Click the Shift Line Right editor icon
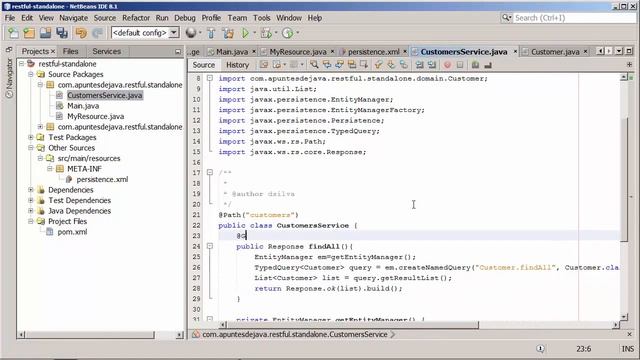The width and height of the screenshot is (640, 360). click(x=432, y=64)
